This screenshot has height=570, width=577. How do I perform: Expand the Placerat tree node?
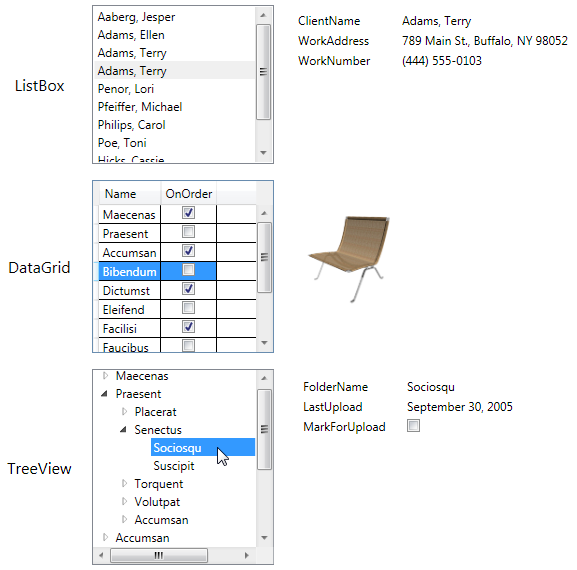[124, 412]
